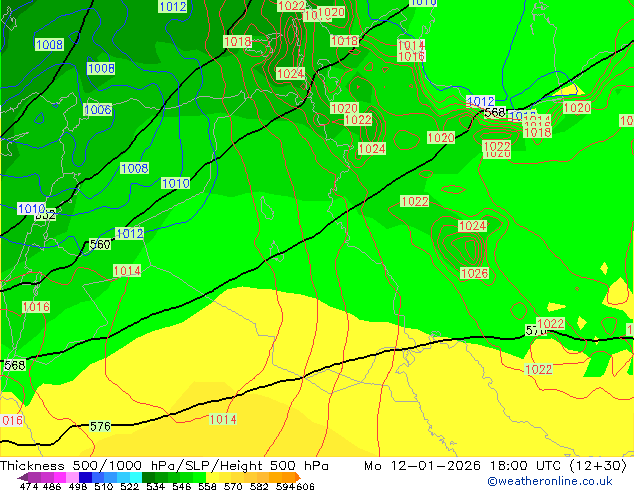Click the blue '1012' label beside the '560' label

coord(129,233)
